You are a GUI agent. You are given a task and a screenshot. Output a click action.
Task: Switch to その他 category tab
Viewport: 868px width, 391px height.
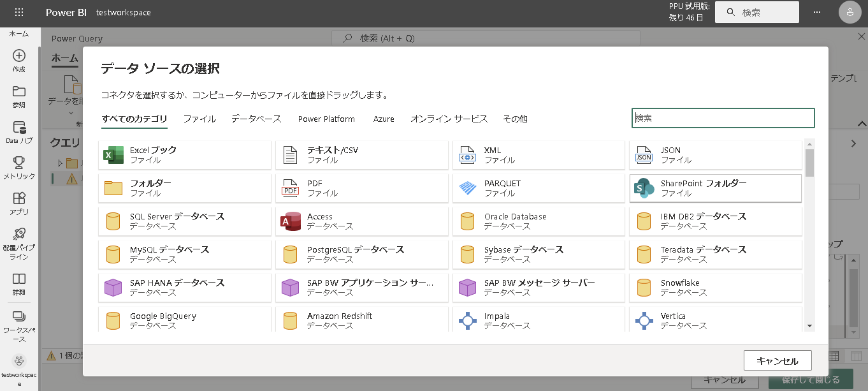pyautogui.click(x=515, y=119)
